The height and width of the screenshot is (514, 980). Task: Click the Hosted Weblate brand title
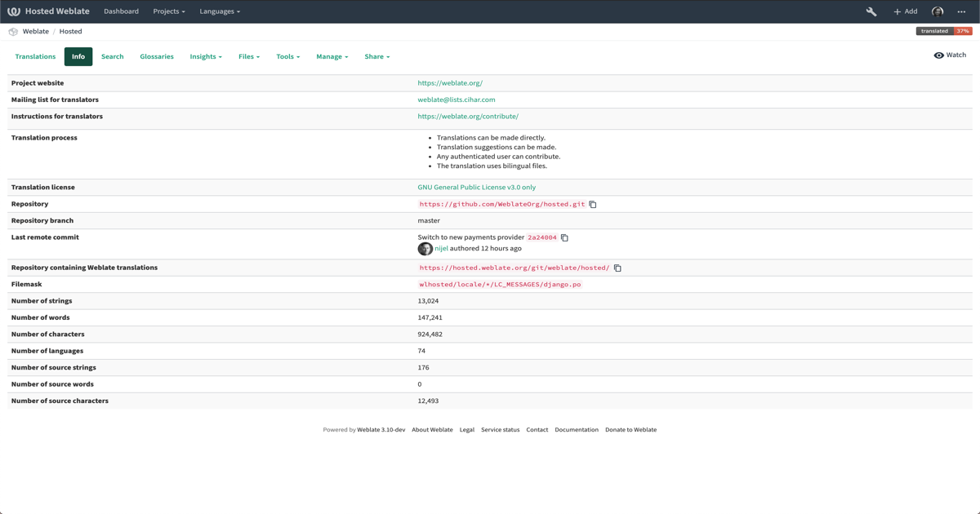[57, 11]
